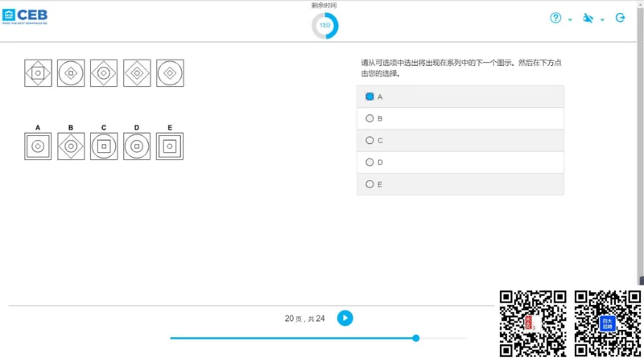Image resolution: width=644 pixels, height=362 pixels.
Task: Select radio button C
Action: tap(369, 140)
